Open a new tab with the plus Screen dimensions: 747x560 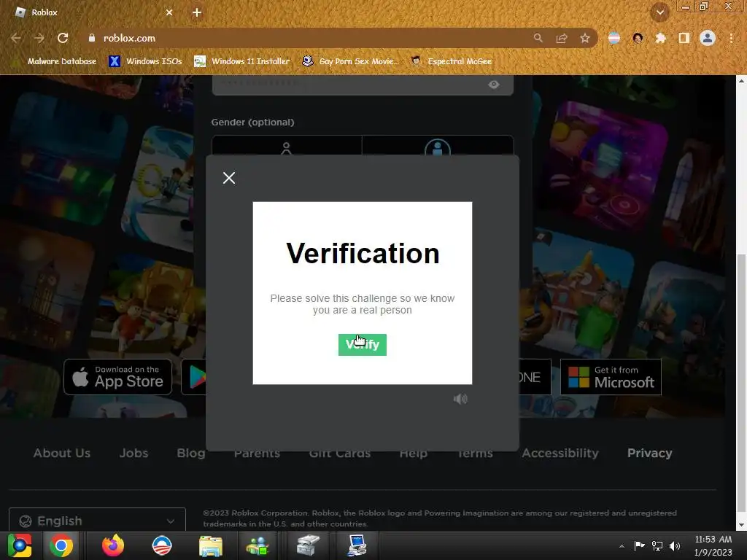pyautogui.click(x=197, y=12)
